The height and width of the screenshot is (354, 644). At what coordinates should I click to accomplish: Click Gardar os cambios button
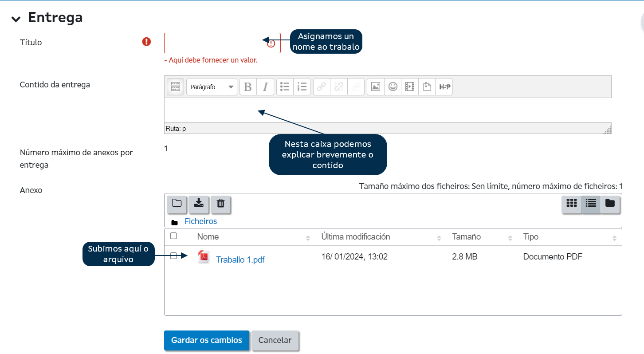(x=206, y=340)
